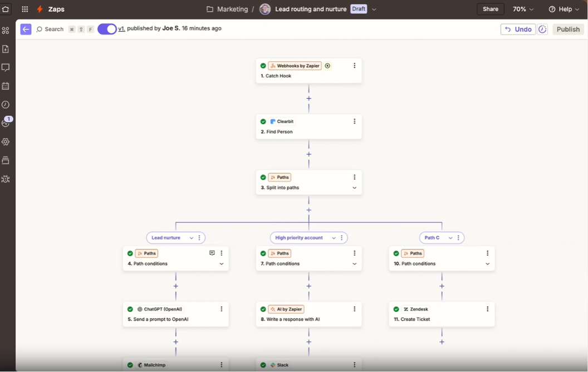Open the sidebar settings gear icon

point(6,142)
